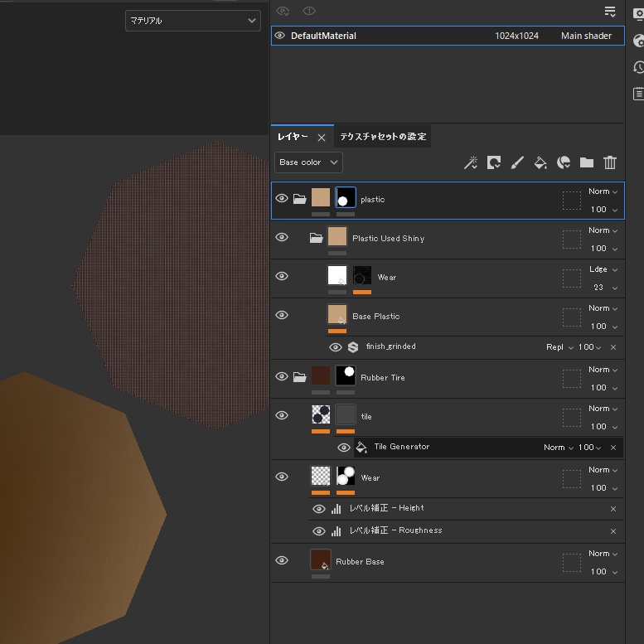The image size is (644, 644).
Task: Click the add smart material icon
Action: point(564,162)
